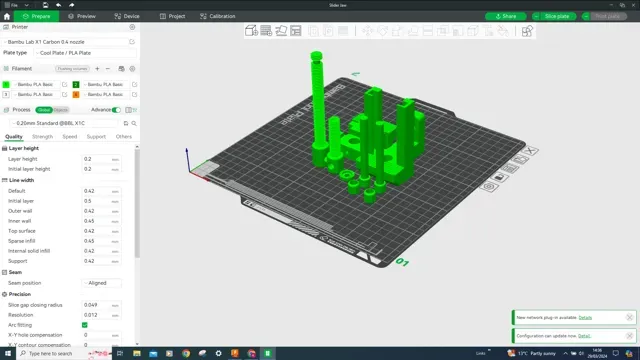Click the Share button
The height and width of the screenshot is (360, 640).
[x=506, y=16]
